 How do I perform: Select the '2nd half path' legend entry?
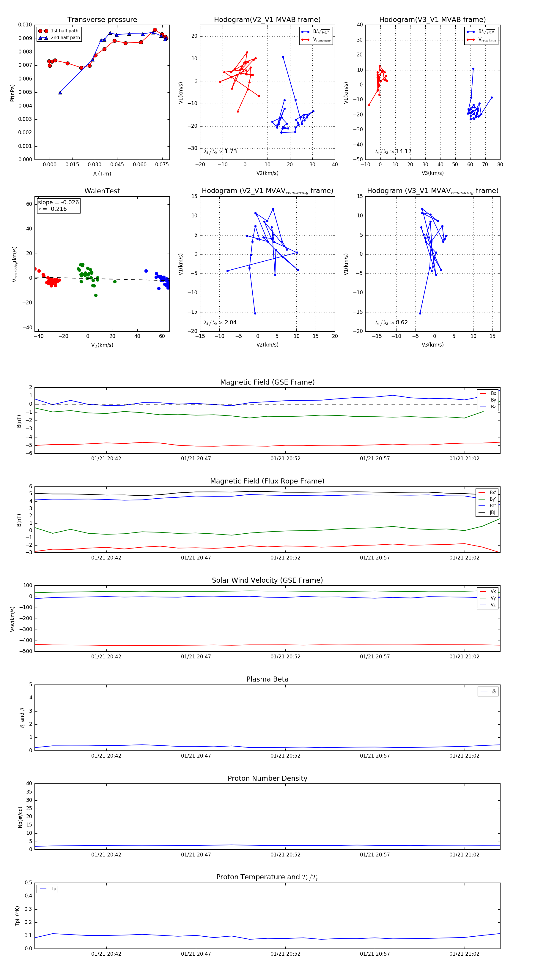59,38
